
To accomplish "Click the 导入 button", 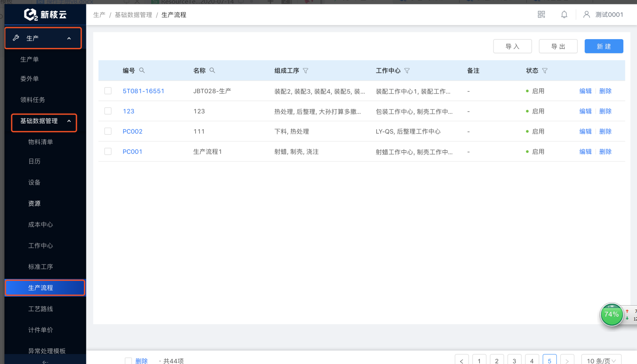I will point(513,46).
